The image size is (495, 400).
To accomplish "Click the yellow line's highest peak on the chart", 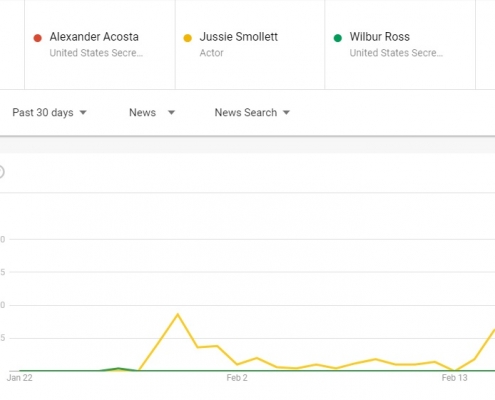I will coord(178,314).
